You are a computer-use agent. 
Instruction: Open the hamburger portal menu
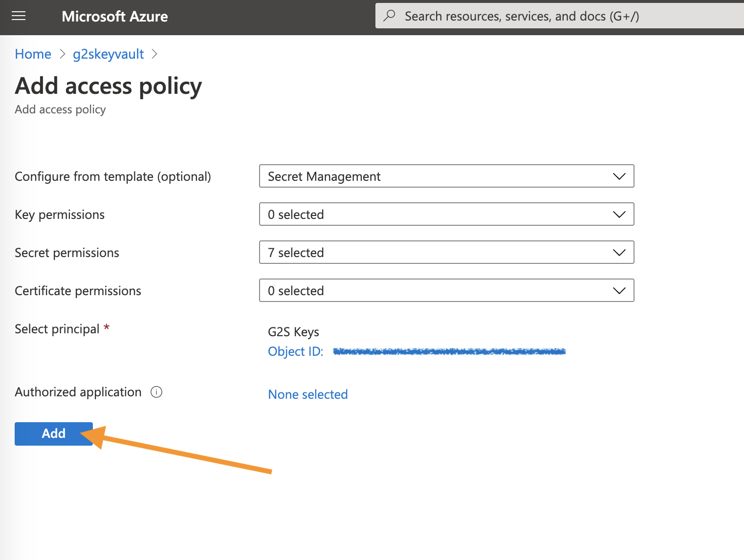(19, 16)
